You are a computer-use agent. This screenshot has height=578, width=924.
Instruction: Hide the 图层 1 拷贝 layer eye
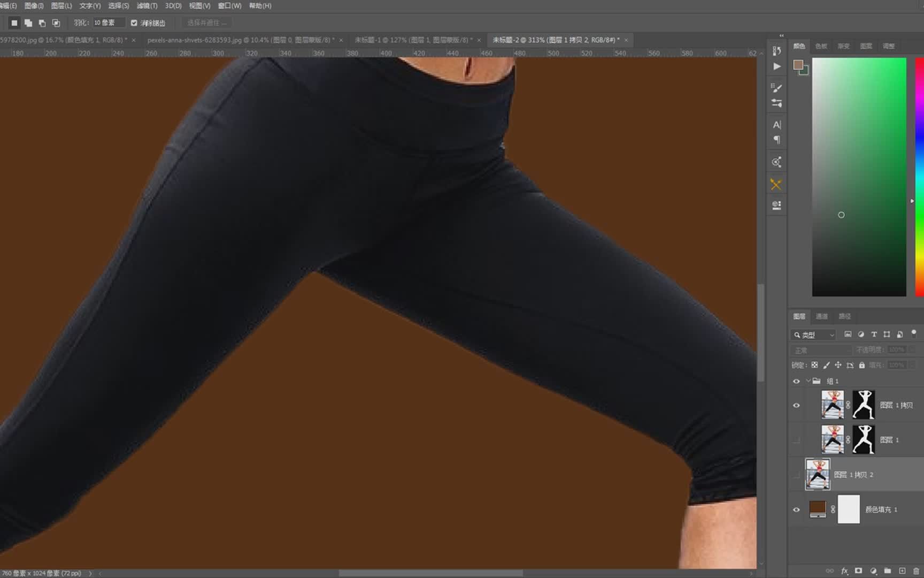click(x=796, y=405)
